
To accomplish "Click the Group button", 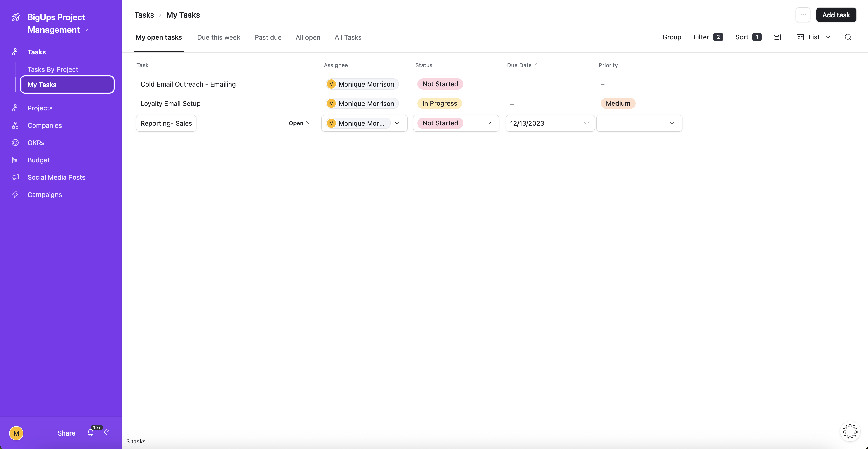I will pos(671,37).
